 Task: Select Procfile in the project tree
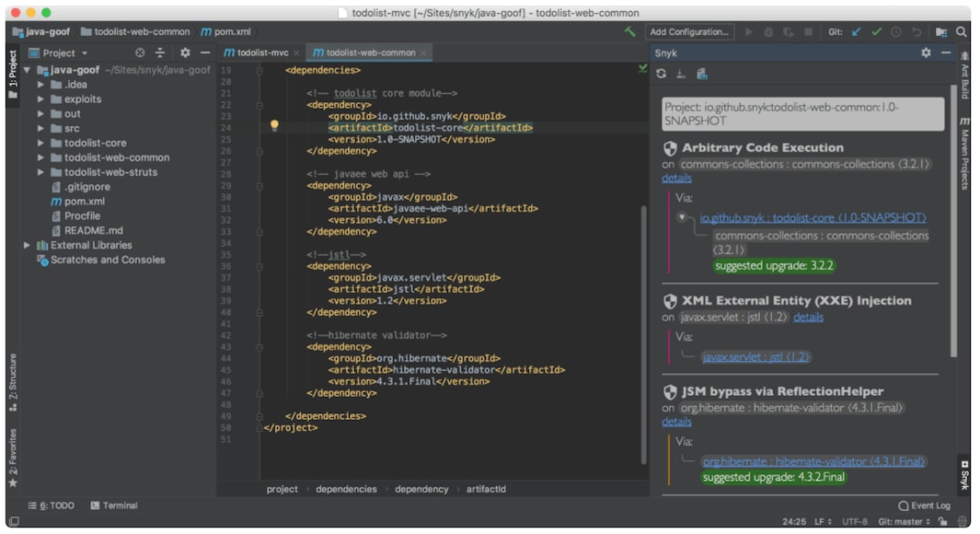[x=82, y=215]
